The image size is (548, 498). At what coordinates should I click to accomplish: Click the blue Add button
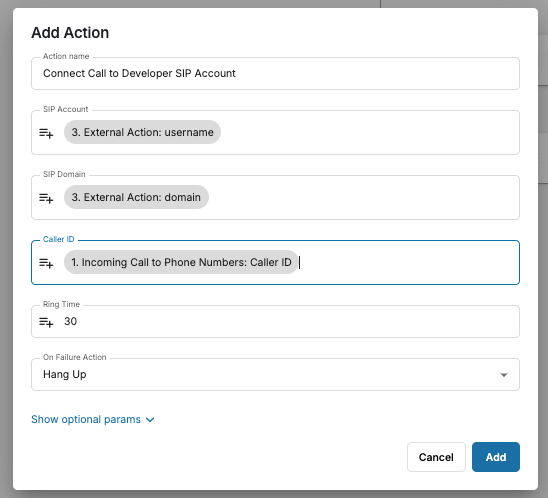click(496, 457)
